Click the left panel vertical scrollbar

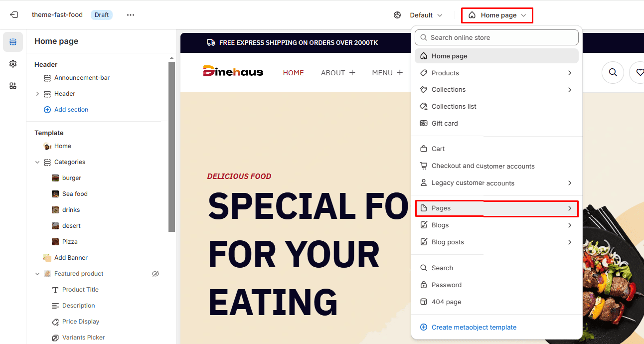click(171, 147)
